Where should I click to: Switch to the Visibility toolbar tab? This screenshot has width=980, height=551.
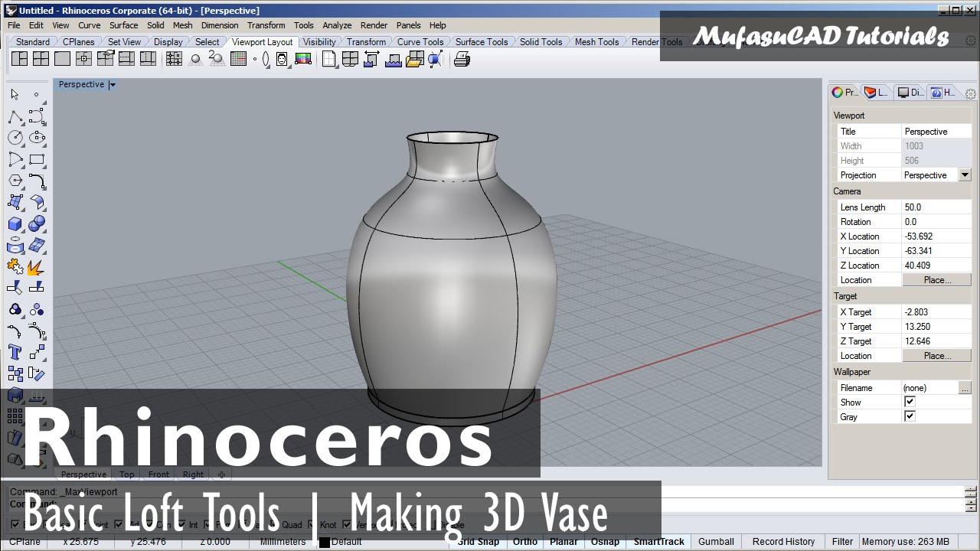click(x=319, y=42)
